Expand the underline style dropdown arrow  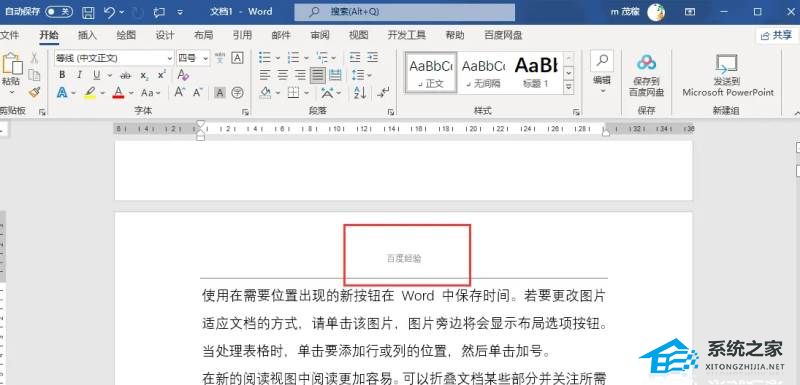(x=109, y=75)
